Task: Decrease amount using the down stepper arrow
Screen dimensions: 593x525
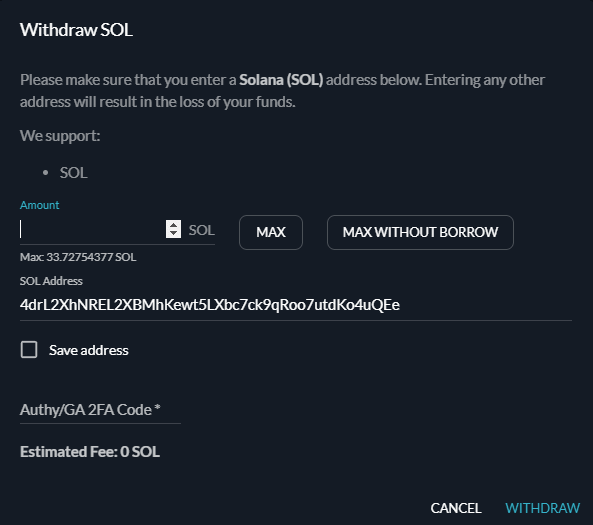Action: tap(173, 233)
